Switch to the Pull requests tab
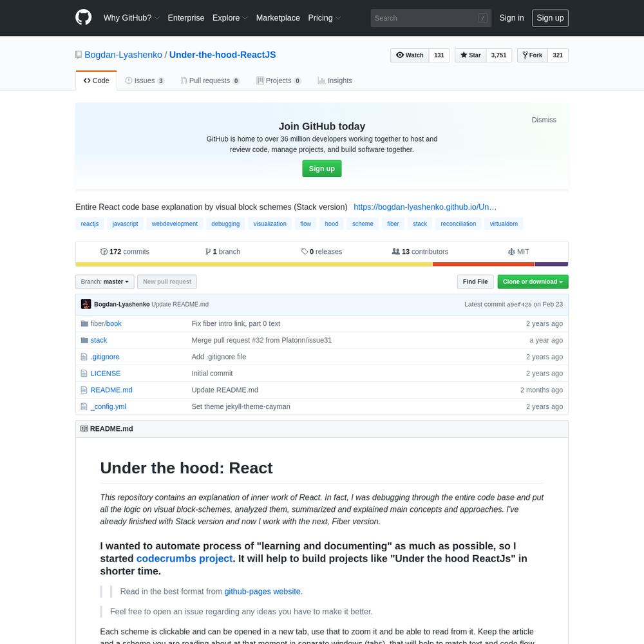Screen dimensions: 644x644 pyautogui.click(x=211, y=80)
